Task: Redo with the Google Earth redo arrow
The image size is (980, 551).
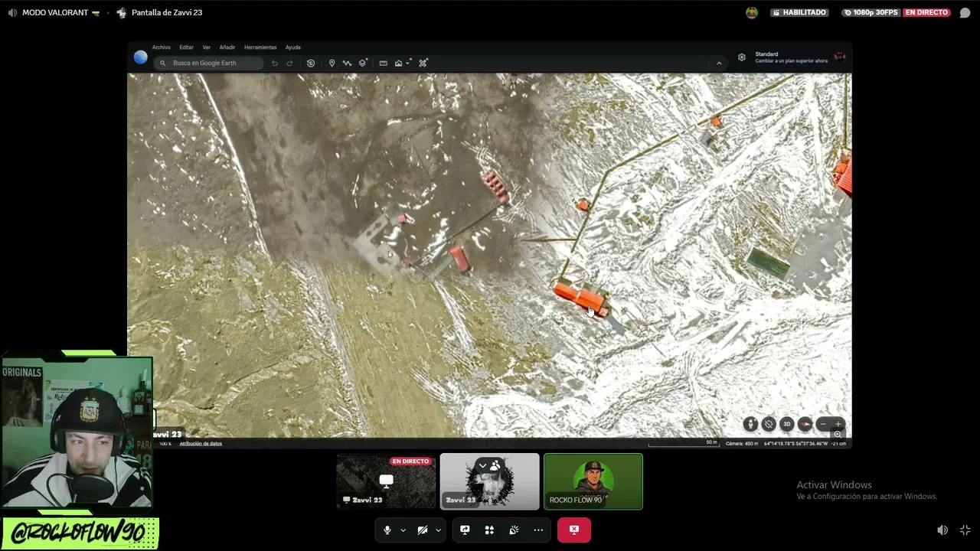Action: [x=289, y=63]
